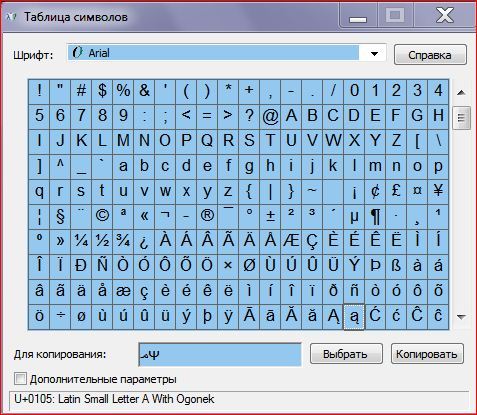Pick the registered ® symbol cell

click(x=207, y=216)
